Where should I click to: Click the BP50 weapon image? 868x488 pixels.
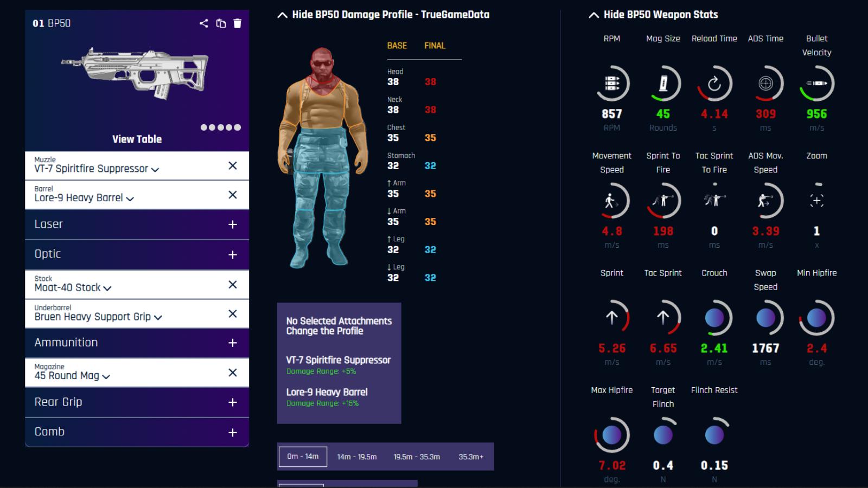[x=136, y=73]
